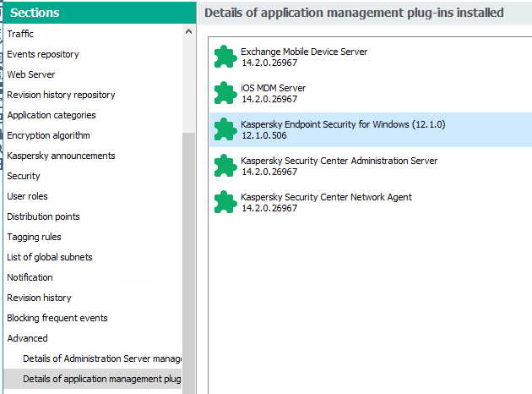
Task: Go to the Web Server section
Action: click(x=31, y=74)
